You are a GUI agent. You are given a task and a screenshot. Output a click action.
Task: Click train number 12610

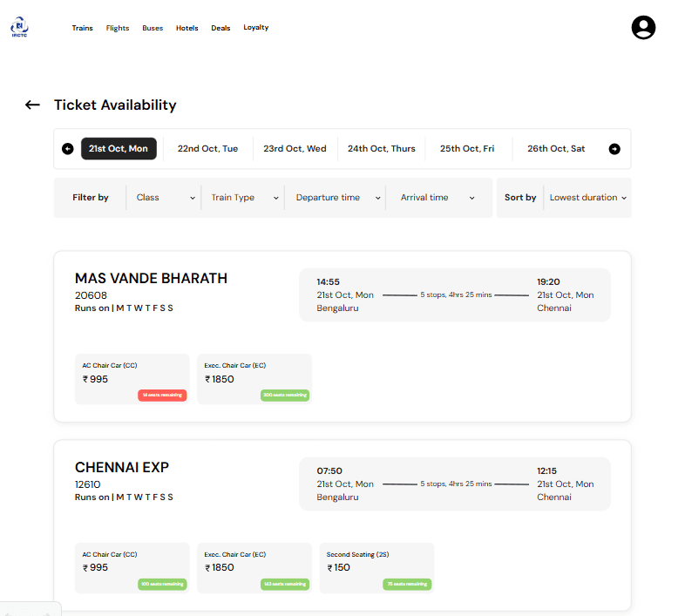[x=88, y=484]
